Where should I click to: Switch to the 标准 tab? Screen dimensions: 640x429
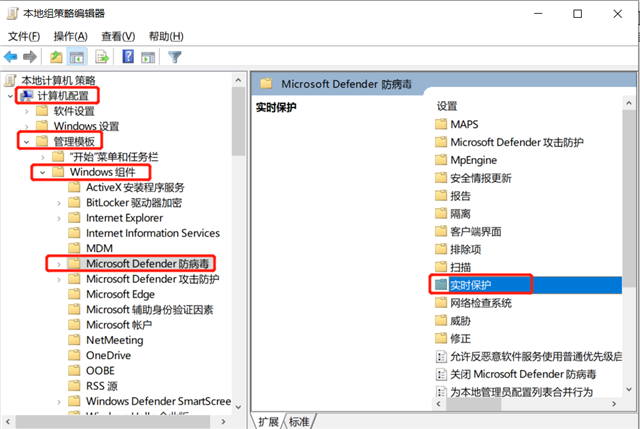[x=299, y=421]
